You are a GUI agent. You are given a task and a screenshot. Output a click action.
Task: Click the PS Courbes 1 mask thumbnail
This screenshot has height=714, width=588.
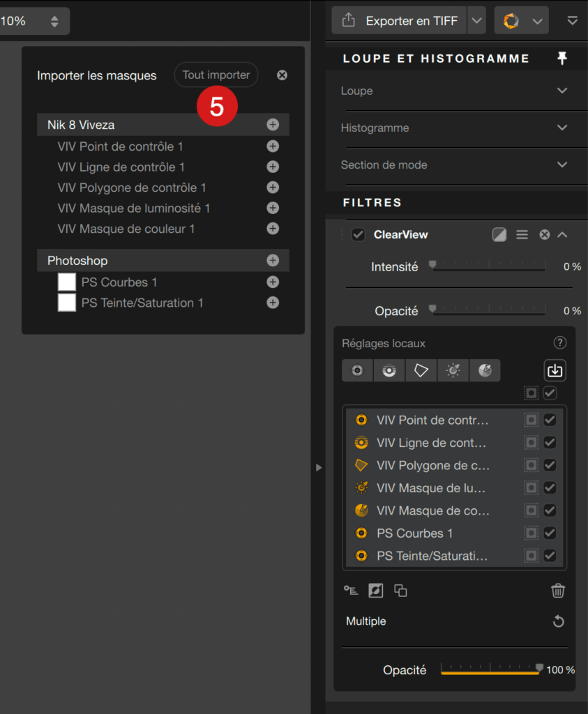[x=67, y=282]
